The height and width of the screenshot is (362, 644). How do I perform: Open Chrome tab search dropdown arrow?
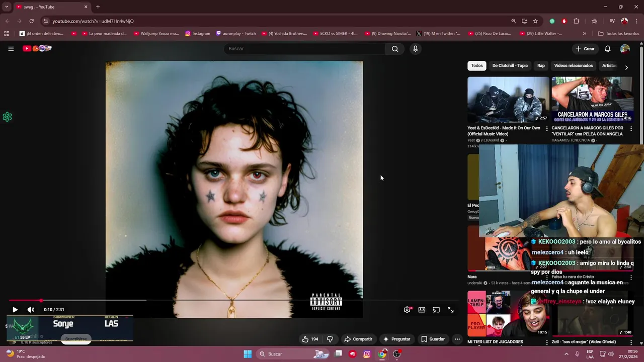(x=7, y=7)
